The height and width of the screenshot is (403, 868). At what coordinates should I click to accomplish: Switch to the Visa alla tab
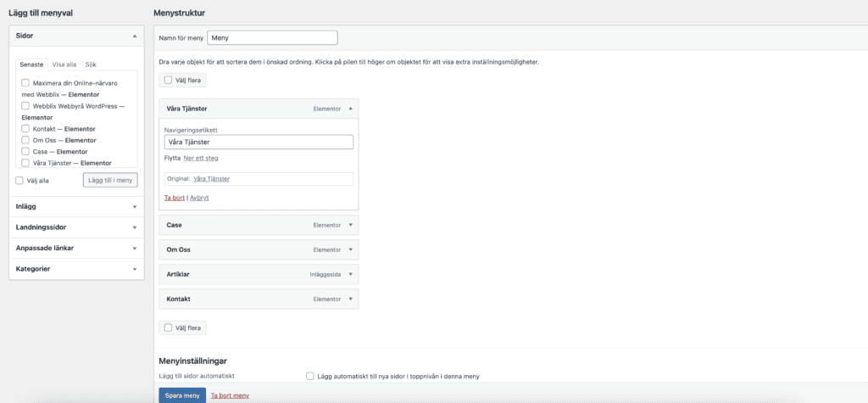point(64,64)
